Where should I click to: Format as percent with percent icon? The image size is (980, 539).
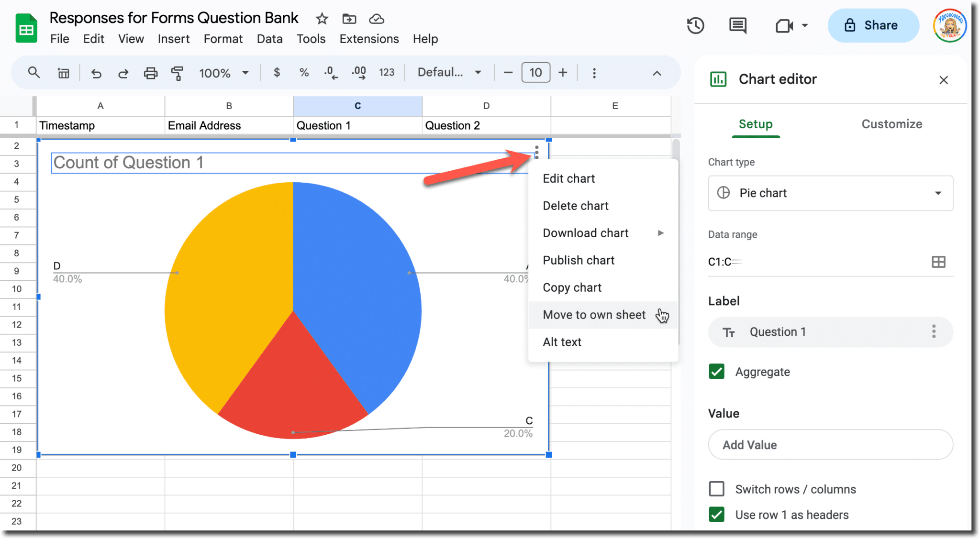pos(304,73)
